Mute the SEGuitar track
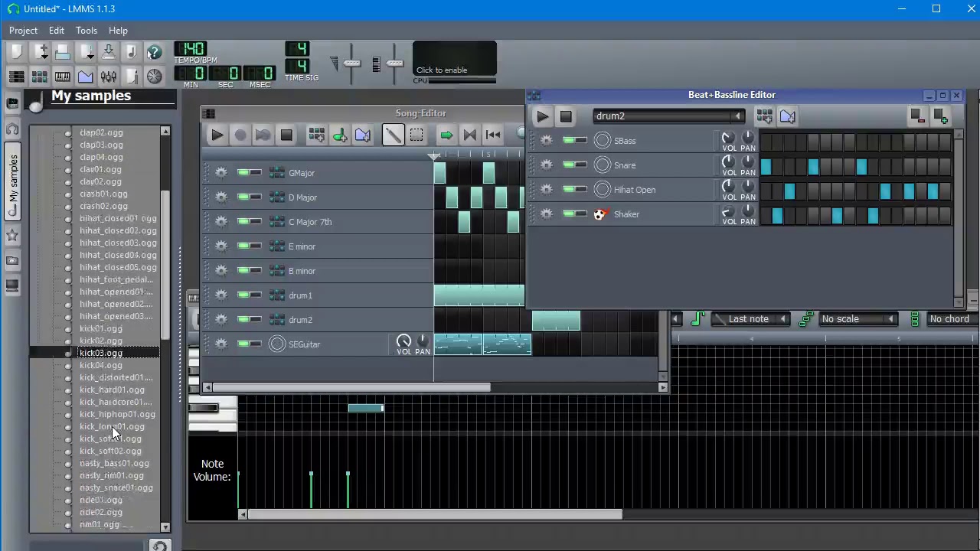980x551 pixels. (x=243, y=344)
